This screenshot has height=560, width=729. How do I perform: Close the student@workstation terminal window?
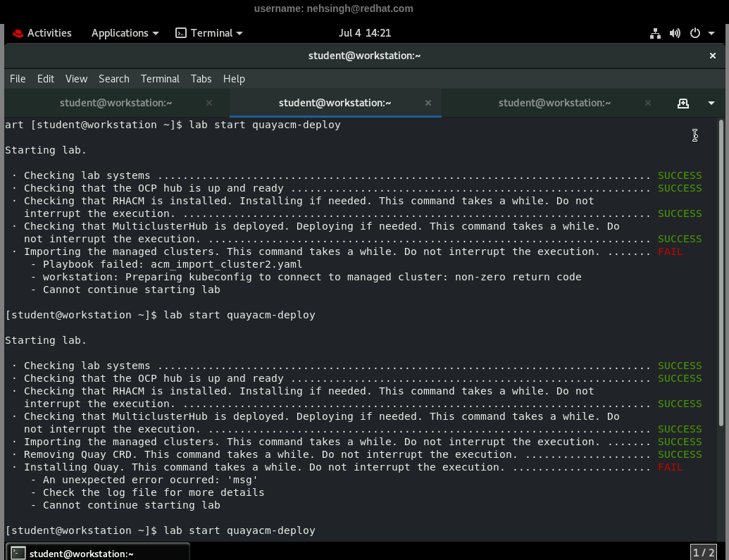712,56
